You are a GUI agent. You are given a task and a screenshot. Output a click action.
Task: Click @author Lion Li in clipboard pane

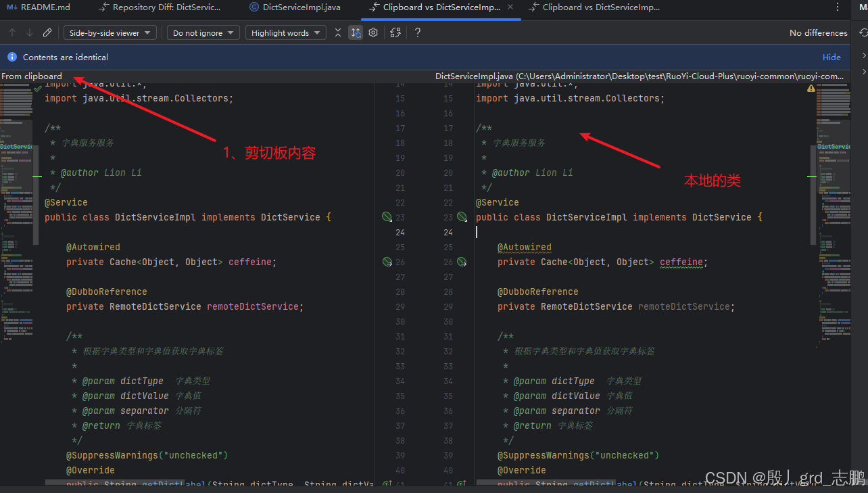[x=101, y=172]
